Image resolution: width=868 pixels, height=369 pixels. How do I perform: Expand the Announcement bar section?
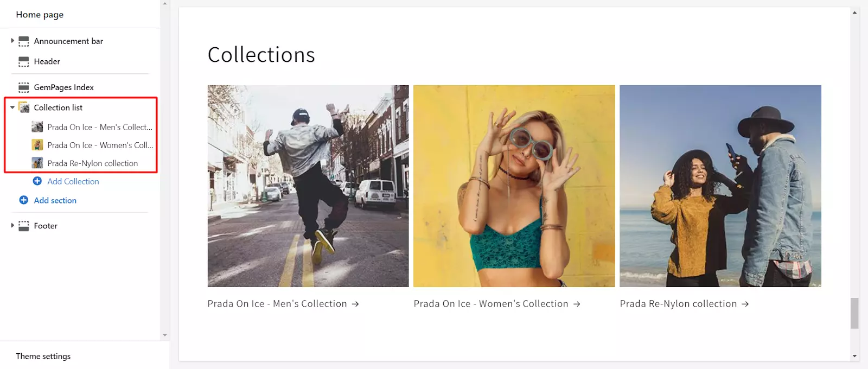click(x=12, y=41)
